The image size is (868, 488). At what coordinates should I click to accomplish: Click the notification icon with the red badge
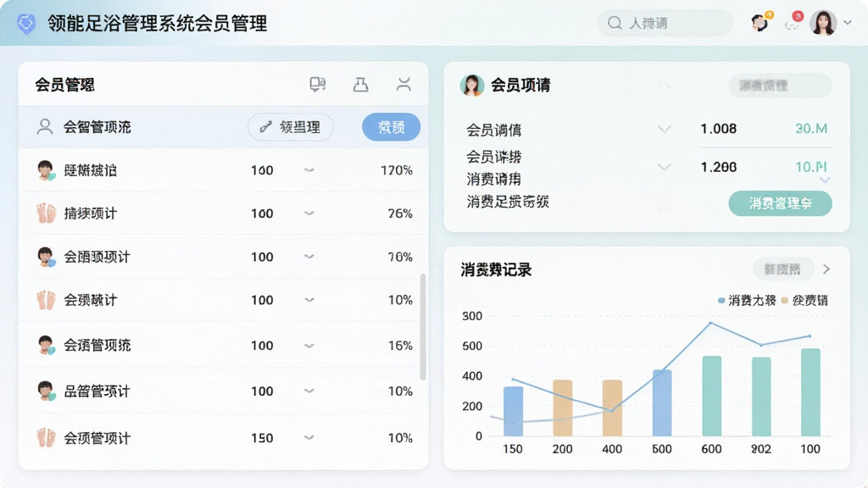(793, 22)
